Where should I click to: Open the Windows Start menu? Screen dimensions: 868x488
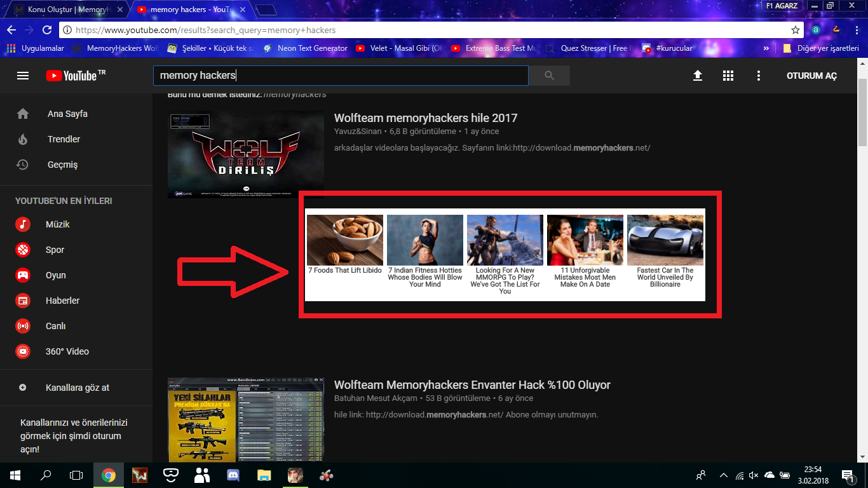point(15,475)
